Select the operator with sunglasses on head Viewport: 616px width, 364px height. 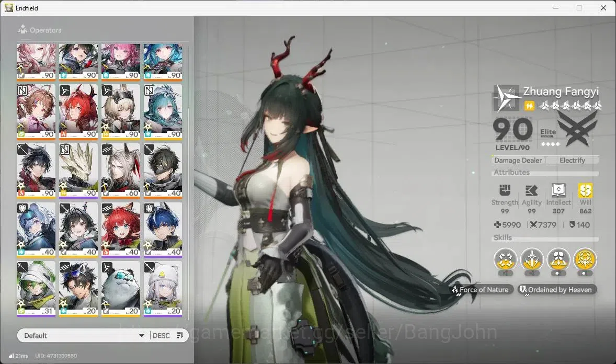(x=78, y=289)
